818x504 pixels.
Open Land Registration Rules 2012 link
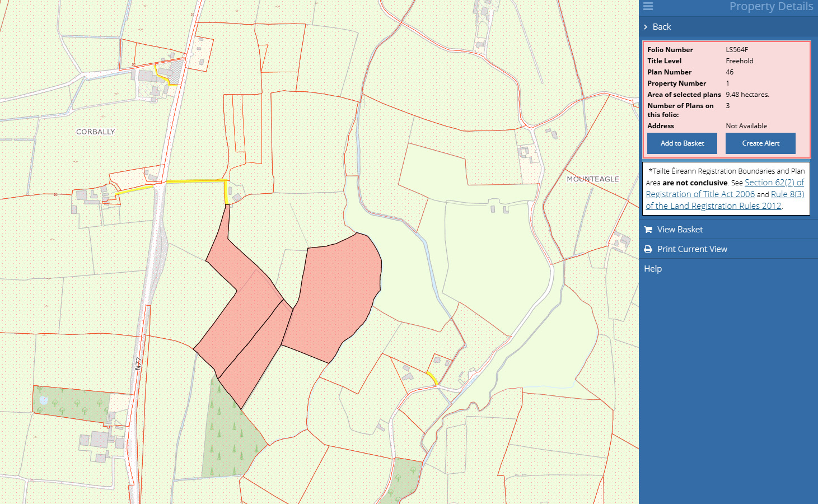pyautogui.click(x=713, y=206)
